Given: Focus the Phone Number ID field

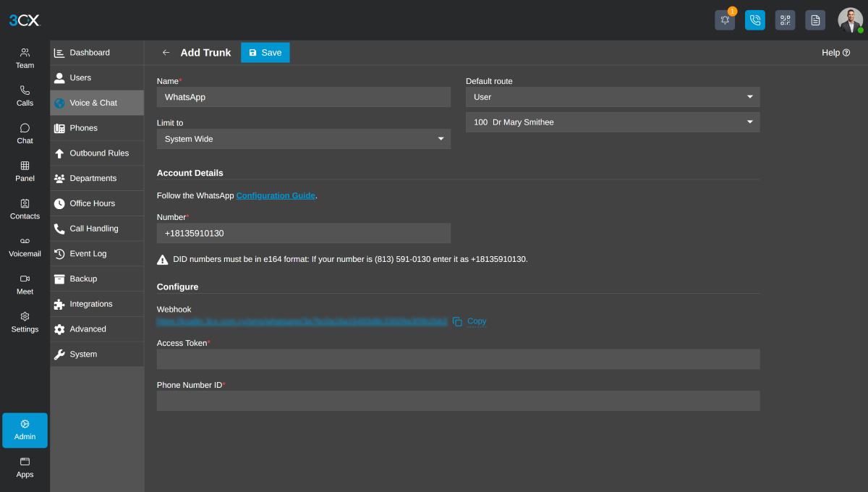Looking at the screenshot, I should pyautogui.click(x=459, y=401).
